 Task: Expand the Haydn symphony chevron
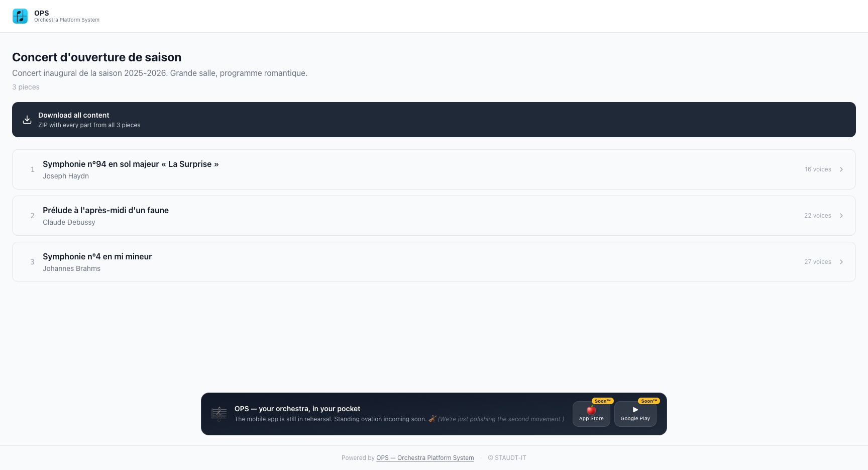pos(841,169)
